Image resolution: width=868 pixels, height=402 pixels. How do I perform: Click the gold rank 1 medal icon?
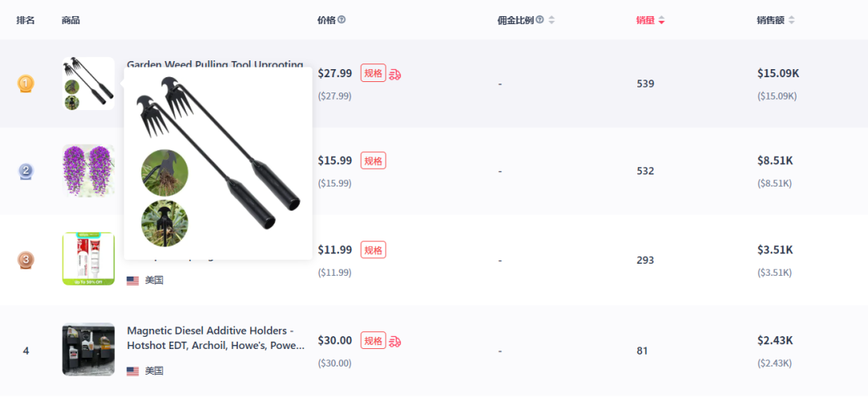click(x=26, y=84)
